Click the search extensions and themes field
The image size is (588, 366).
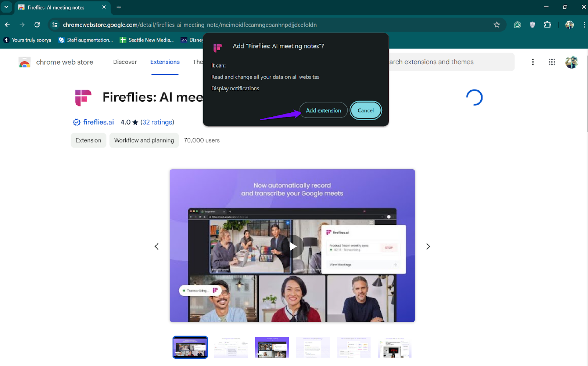point(451,62)
